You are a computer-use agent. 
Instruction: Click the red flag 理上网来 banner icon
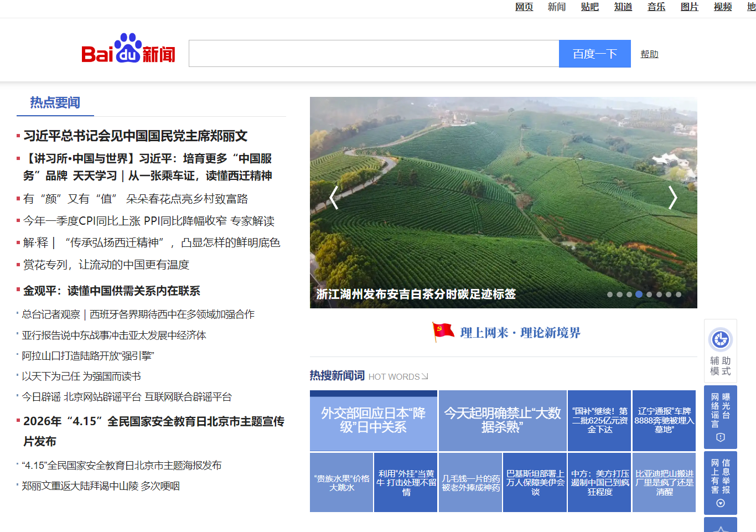tap(443, 332)
